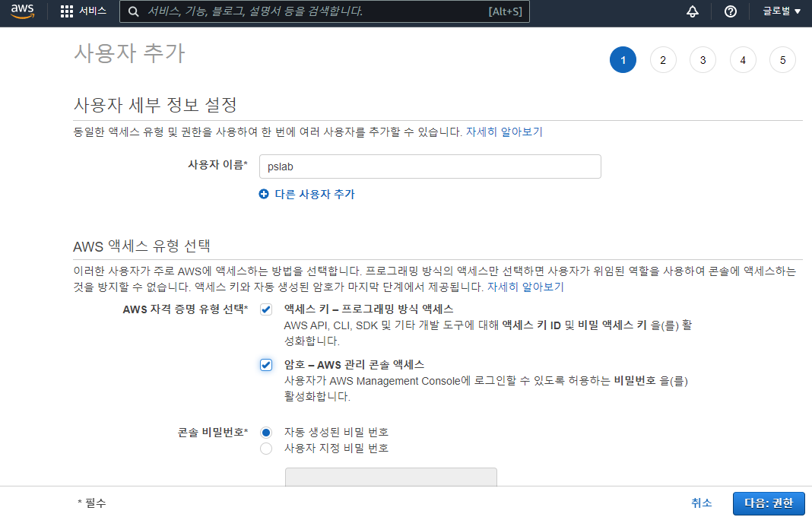812x517 pixels.
Task: Open 자세히 알아보기 link under 액세스 유형
Action: tap(525, 287)
